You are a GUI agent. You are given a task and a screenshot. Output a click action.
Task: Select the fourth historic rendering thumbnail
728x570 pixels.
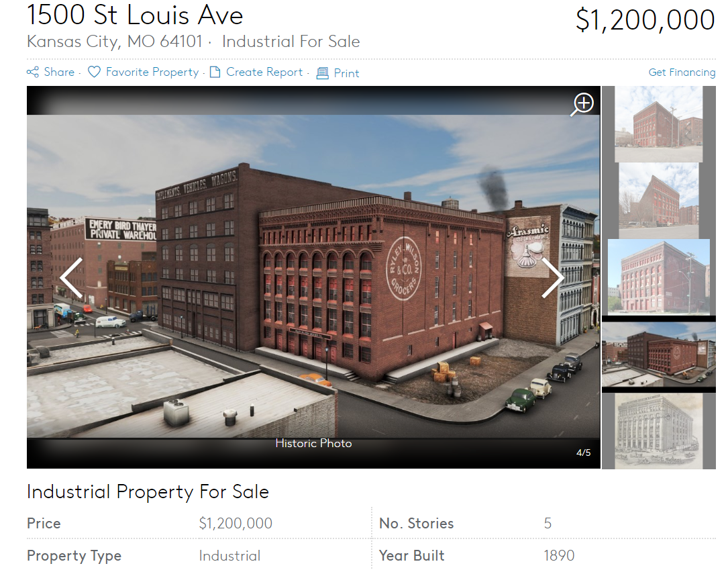coord(658,354)
